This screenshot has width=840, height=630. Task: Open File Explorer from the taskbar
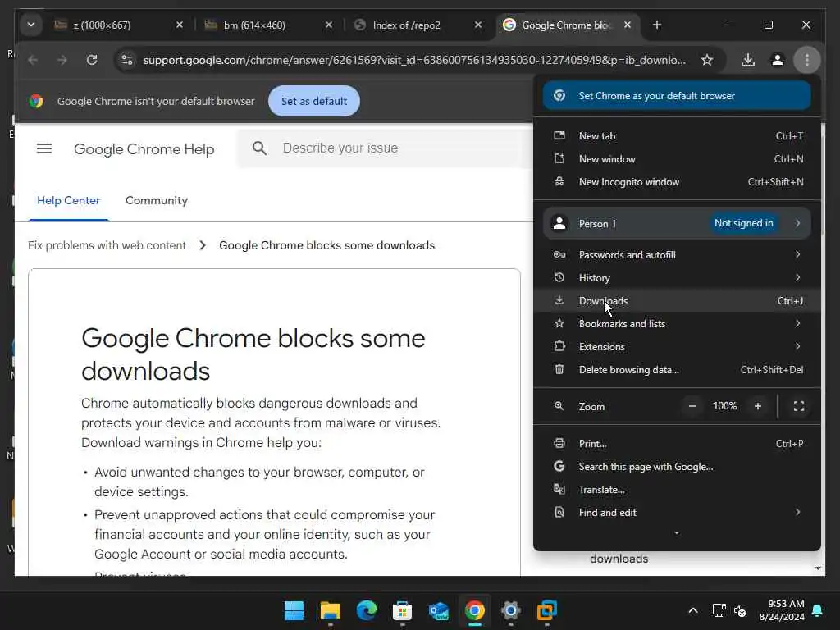pyautogui.click(x=330, y=610)
